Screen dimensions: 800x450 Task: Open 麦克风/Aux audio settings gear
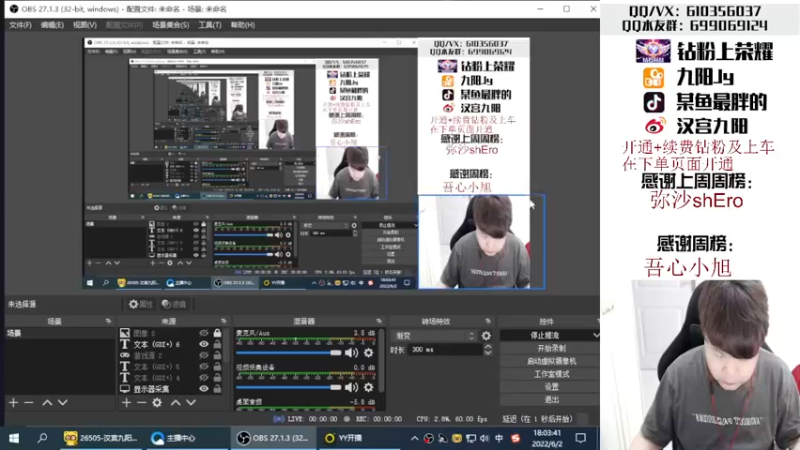coord(368,353)
